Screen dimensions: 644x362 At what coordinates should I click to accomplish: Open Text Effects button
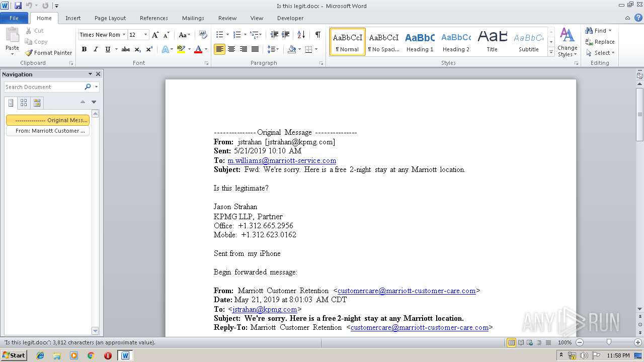[x=165, y=49]
